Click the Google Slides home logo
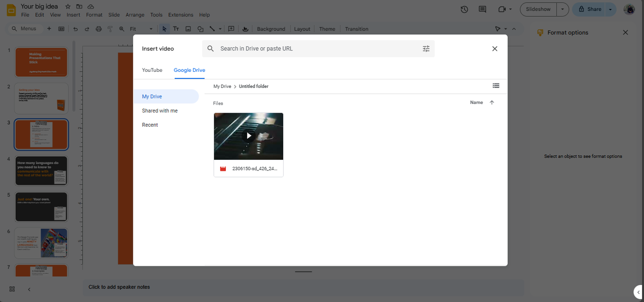 click(x=11, y=10)
